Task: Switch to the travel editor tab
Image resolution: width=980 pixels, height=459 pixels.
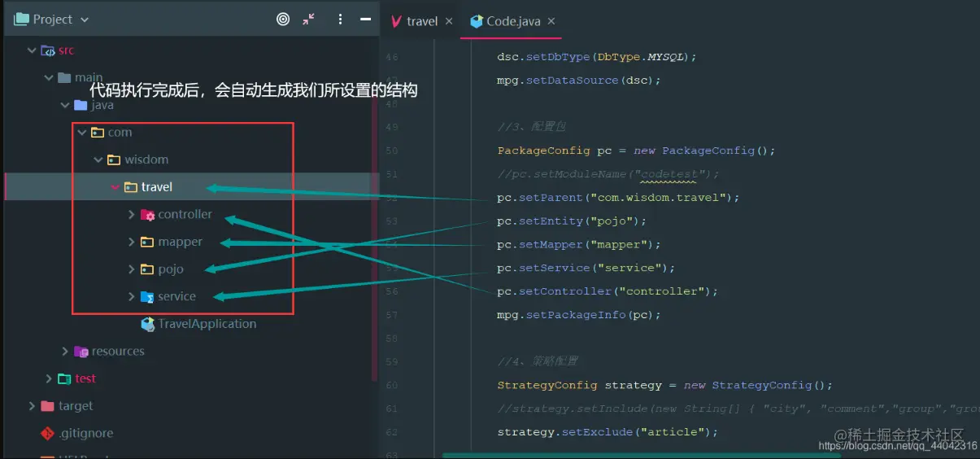Action: pyautogui.click(x=422, y=21)
